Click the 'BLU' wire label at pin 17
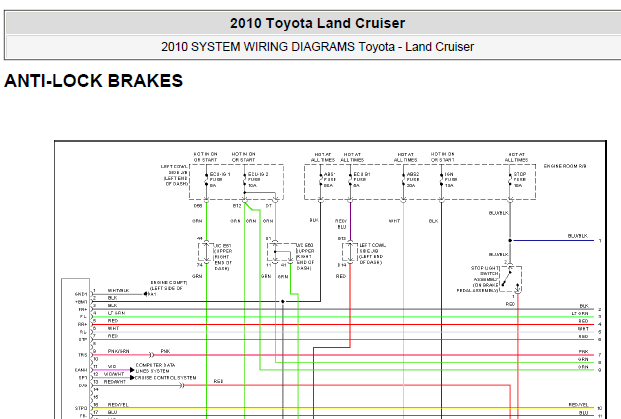The height and width of the screenshot is (419, 621). click(112, 412)
